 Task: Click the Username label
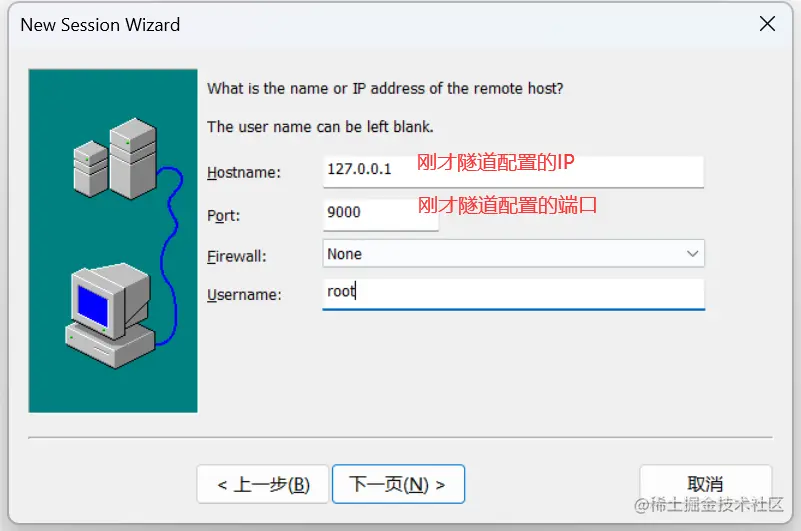[244, 295]
